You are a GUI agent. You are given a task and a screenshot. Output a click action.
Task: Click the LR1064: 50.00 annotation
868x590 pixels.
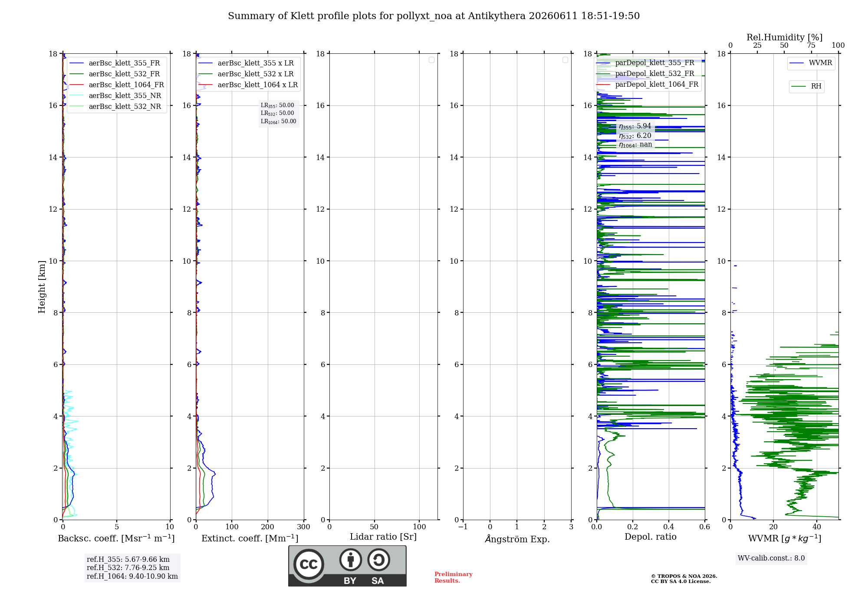point(279,121)
